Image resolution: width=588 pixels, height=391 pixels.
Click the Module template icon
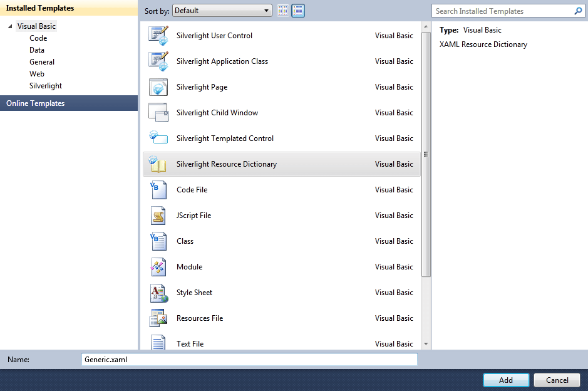(x=158, y=266)
